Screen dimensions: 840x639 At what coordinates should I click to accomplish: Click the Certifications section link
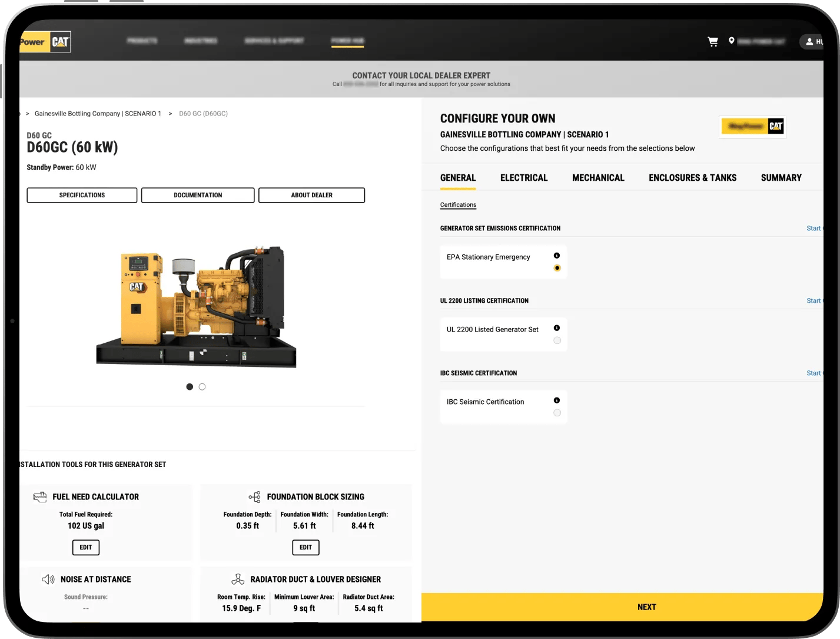coord(458,205)
